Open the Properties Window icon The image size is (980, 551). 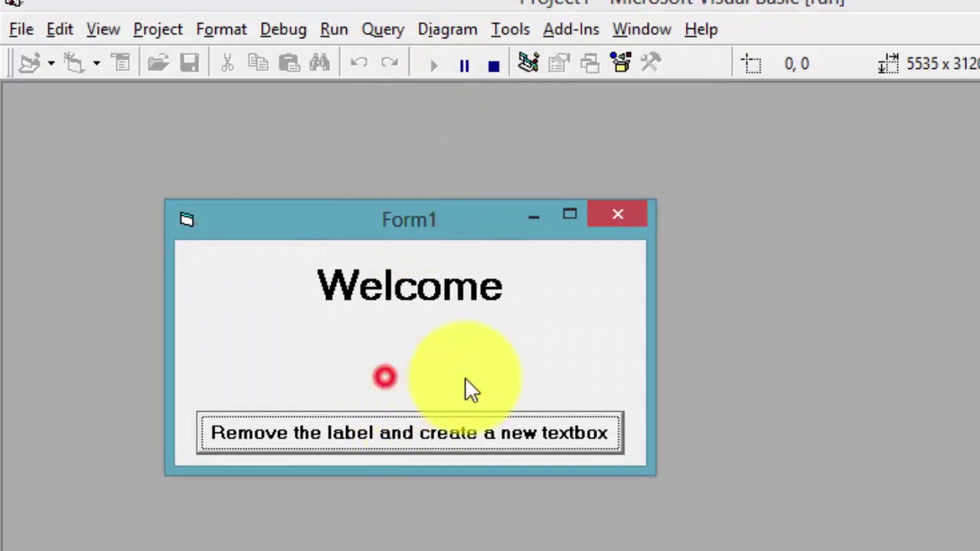click(x=559, y=63)
